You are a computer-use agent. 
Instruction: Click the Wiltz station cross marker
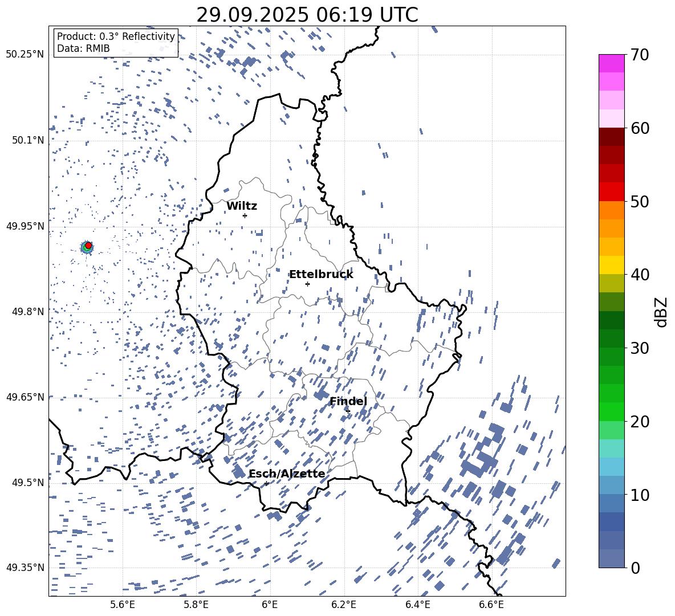pos(245,215)
